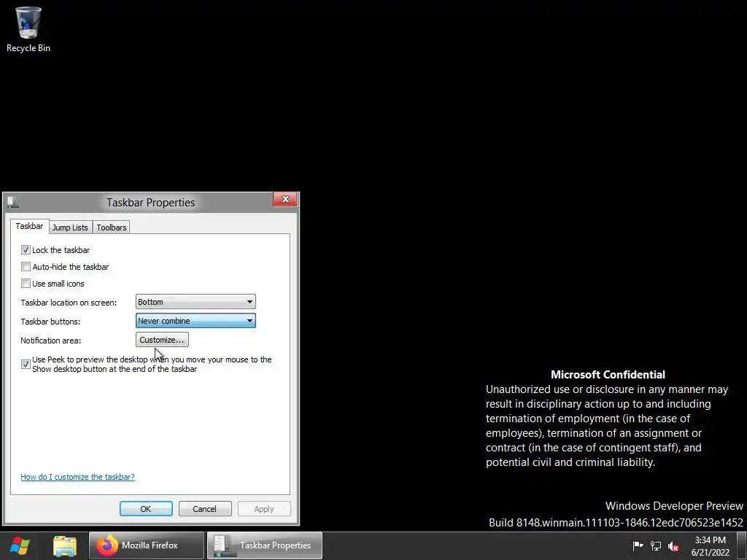The image size is (747, 560).
Task: Confirm with the OK button
Action: 146,508
